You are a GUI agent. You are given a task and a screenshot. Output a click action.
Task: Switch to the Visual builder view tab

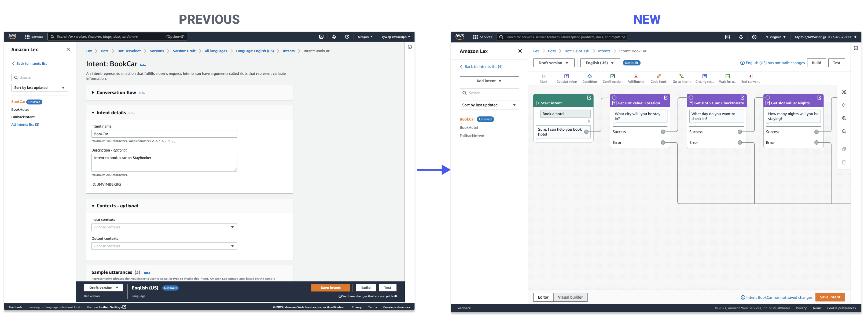[x=570, y=297]
